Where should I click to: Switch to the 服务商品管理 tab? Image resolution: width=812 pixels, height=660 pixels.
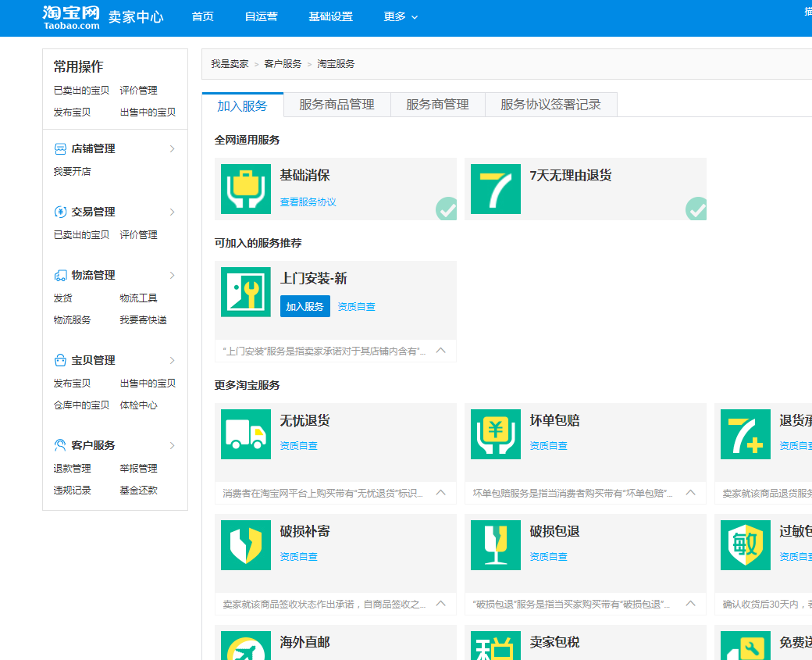pyautogui.click(x=337, y=105)
